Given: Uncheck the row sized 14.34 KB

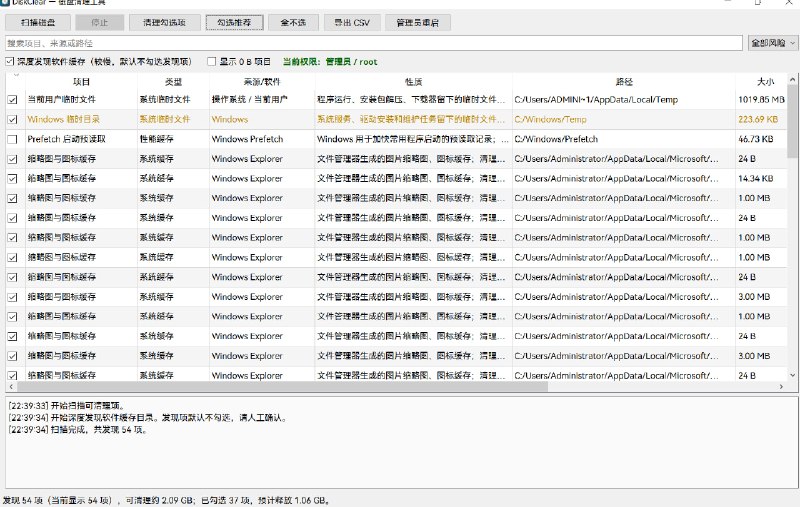Looking at the screenshot, I should [12, 179].
